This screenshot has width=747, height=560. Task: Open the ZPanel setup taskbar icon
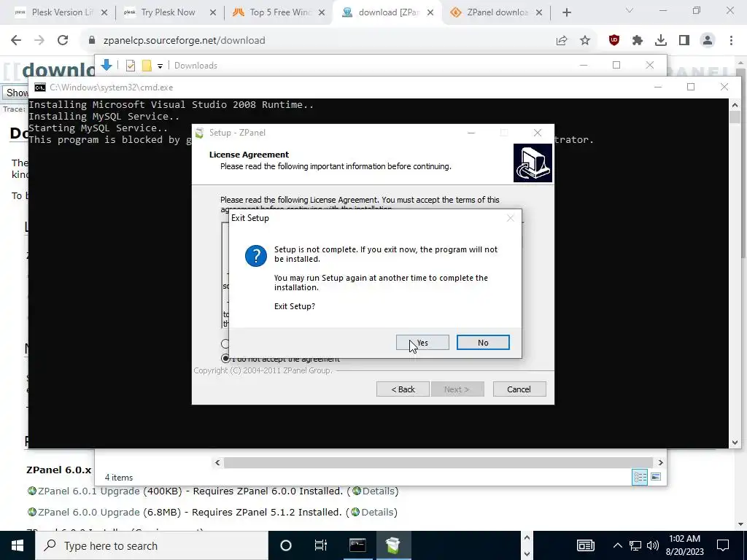(x=393, y=545)
